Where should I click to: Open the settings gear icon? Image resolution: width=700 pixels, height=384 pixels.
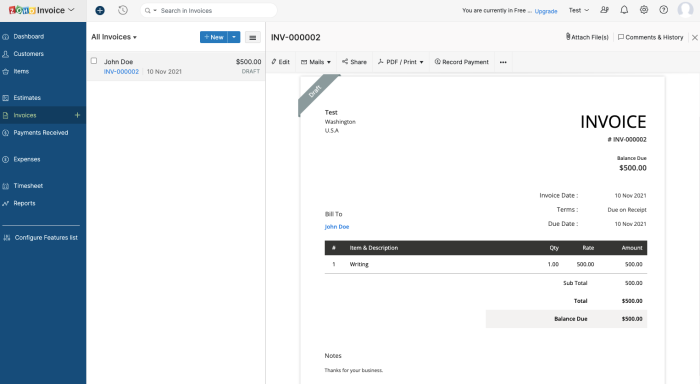(644, 10)
